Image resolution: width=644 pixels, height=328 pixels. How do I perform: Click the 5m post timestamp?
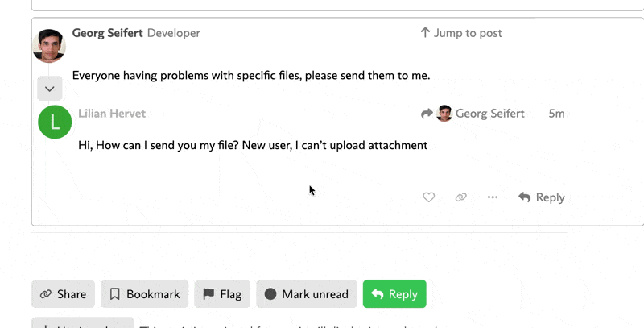click(556, 114)
